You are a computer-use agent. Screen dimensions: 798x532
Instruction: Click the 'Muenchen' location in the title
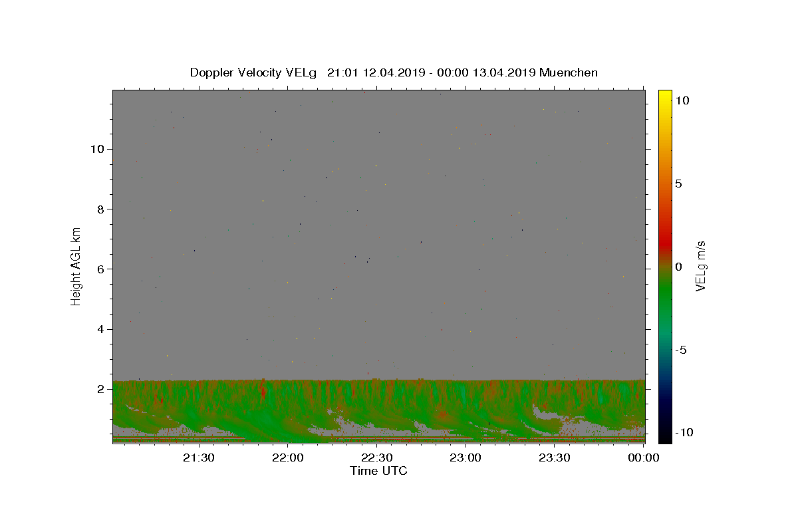(x=569, y=72)
